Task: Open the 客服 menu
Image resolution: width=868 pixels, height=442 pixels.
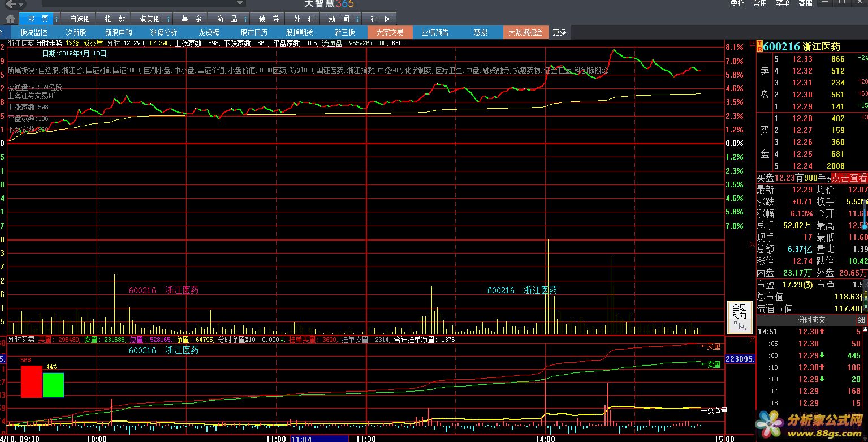Action: 805,3
